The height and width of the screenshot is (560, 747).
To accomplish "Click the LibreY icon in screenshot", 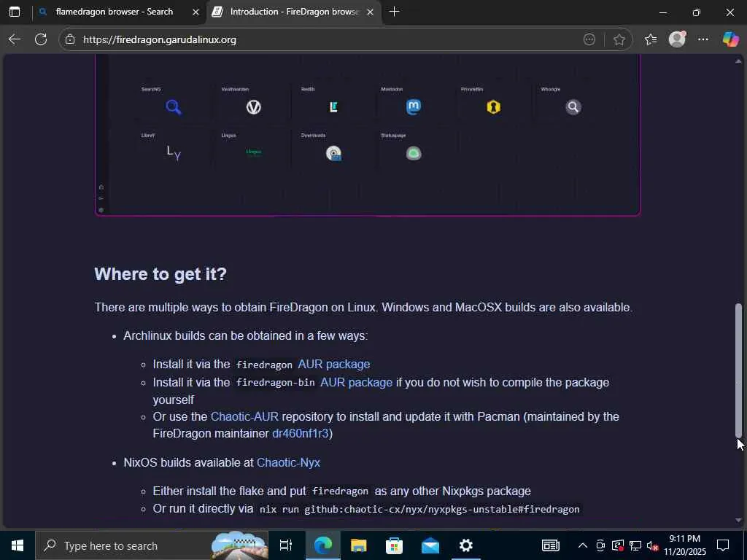I will (174, 153).
